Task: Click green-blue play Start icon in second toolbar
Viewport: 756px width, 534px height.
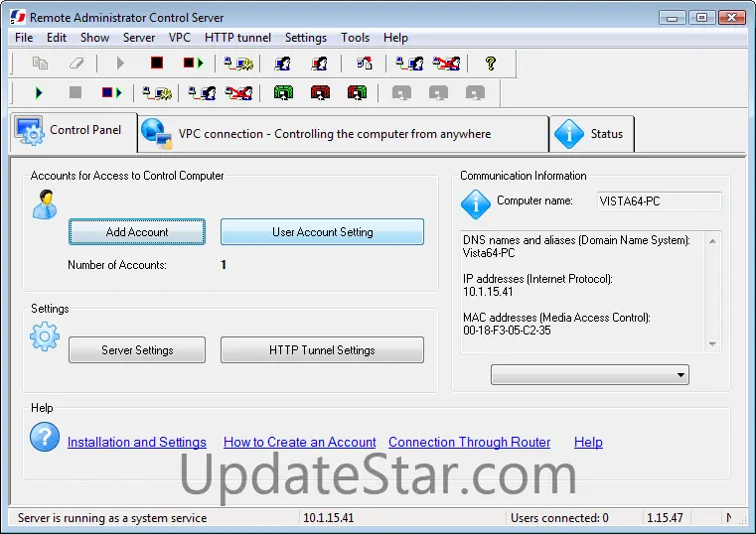Action: 39,92
